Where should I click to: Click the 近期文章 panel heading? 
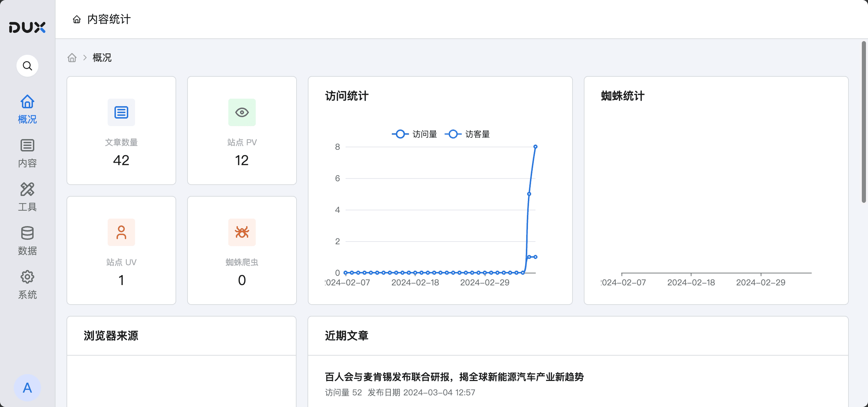(347, 336)
